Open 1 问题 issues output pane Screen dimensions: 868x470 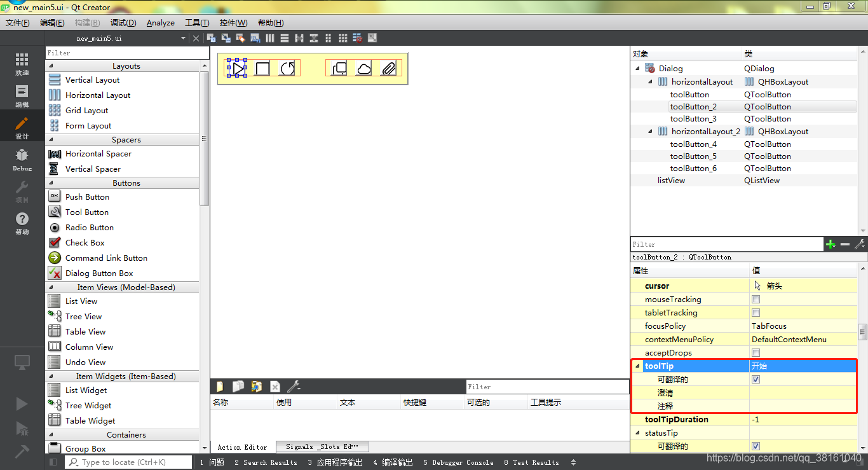212,462
